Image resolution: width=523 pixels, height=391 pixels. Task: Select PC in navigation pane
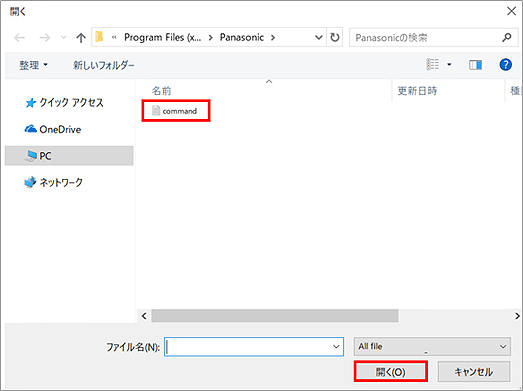click(x=69, y=156)
